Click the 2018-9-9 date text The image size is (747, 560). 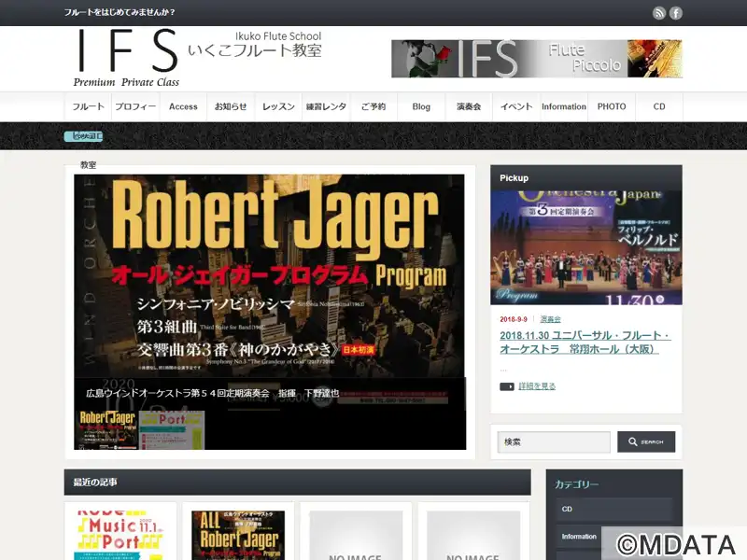click(x=513, y=319)
